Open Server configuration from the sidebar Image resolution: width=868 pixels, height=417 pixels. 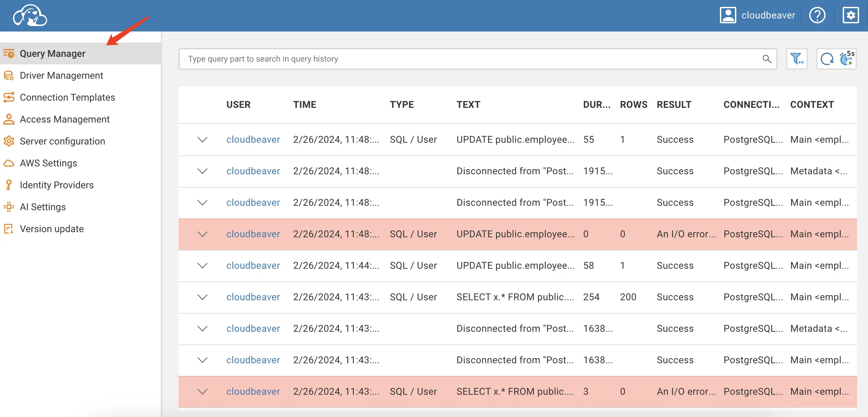[62, 141]
